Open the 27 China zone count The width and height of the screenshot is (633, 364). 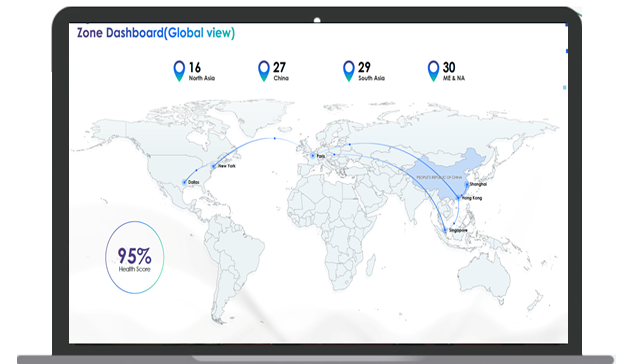tap(281, 71)
